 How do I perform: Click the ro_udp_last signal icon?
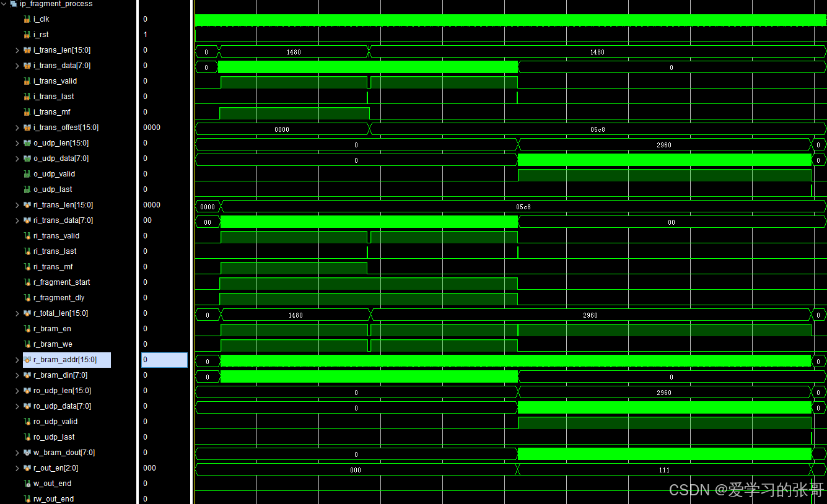27,437
